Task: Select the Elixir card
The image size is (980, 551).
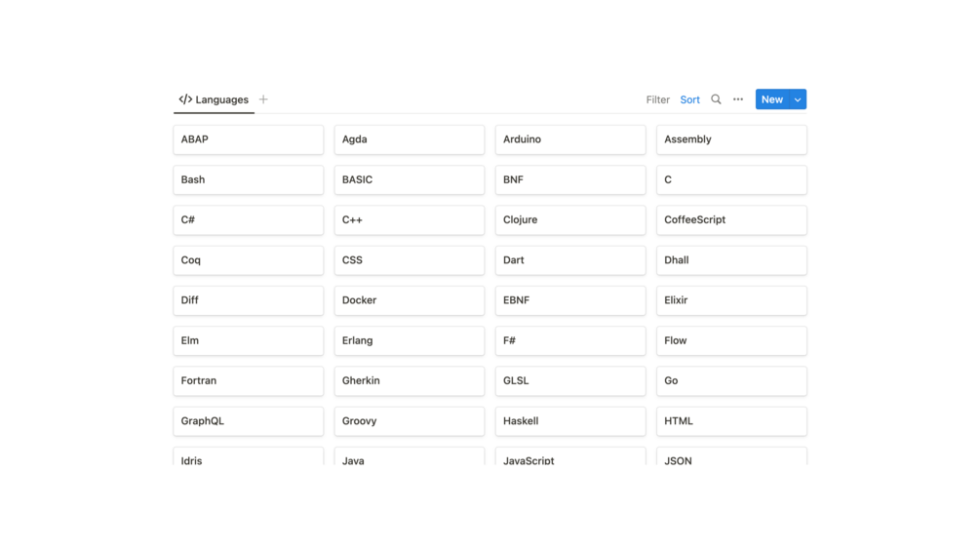Action: point(730,300)
